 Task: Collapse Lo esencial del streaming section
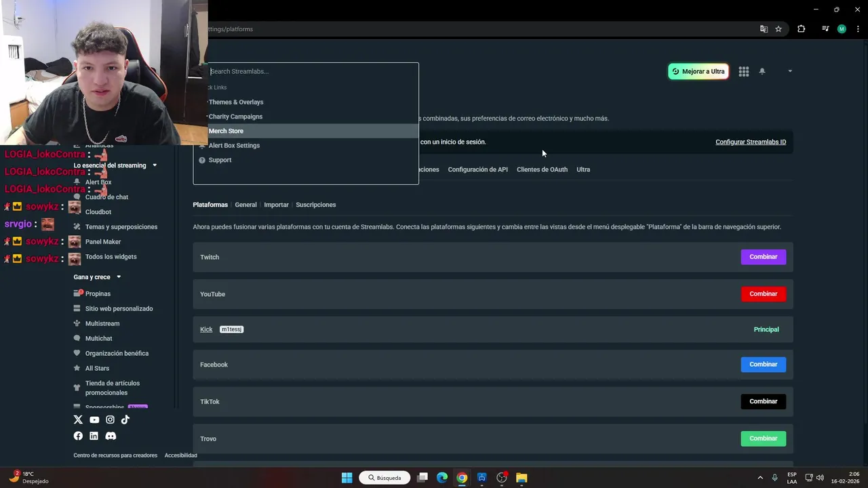[155, 165]
